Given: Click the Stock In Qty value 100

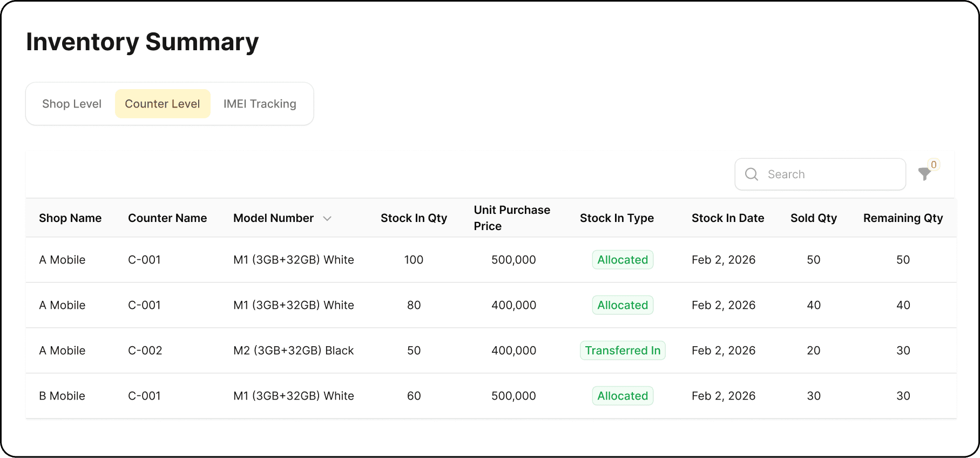Looking at the screenshot, I should coord(414,260).
